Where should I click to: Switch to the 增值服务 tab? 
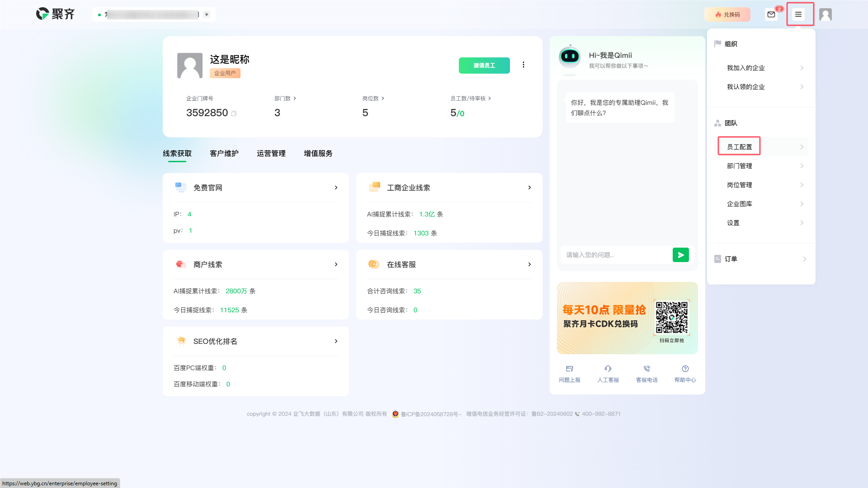(x=318, y=154)
